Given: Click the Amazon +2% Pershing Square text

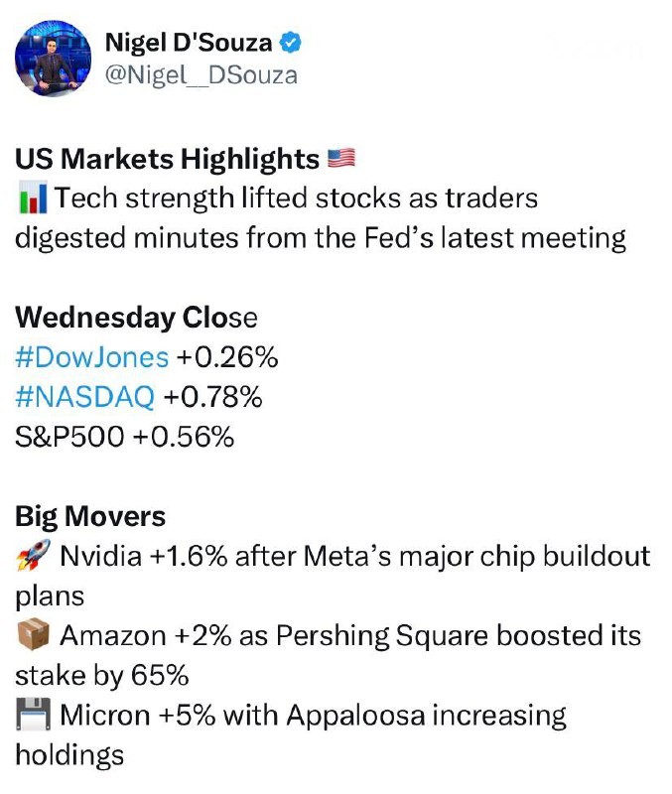Looking at the screenshot, I should (x=347, y=635).
